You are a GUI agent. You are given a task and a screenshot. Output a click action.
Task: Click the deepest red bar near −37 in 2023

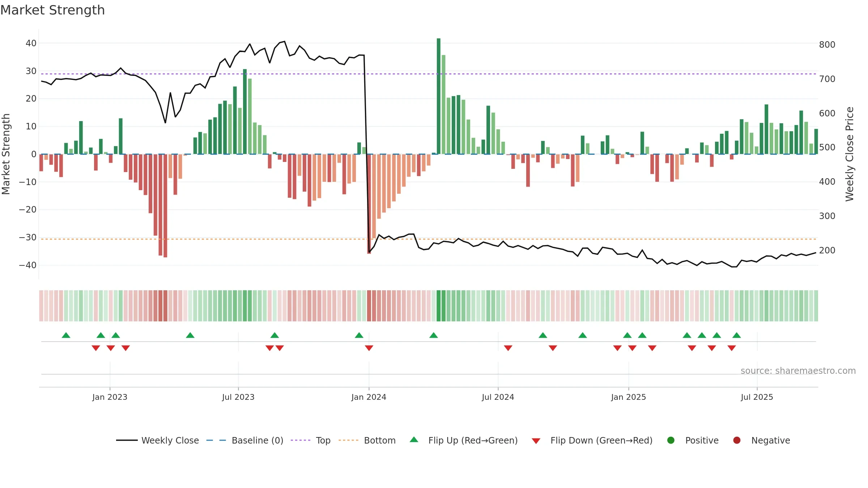point(165,206)
